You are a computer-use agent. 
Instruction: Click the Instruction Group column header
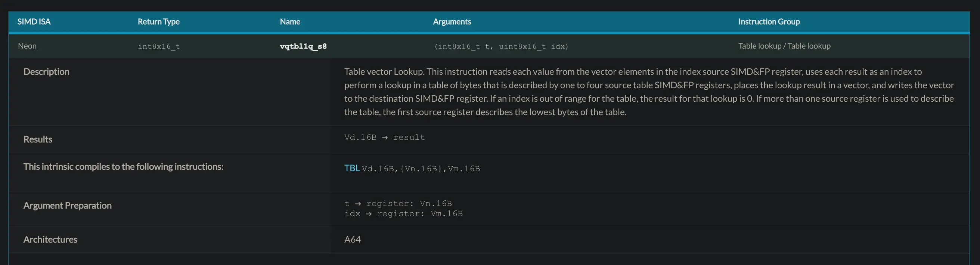[769, 22]
